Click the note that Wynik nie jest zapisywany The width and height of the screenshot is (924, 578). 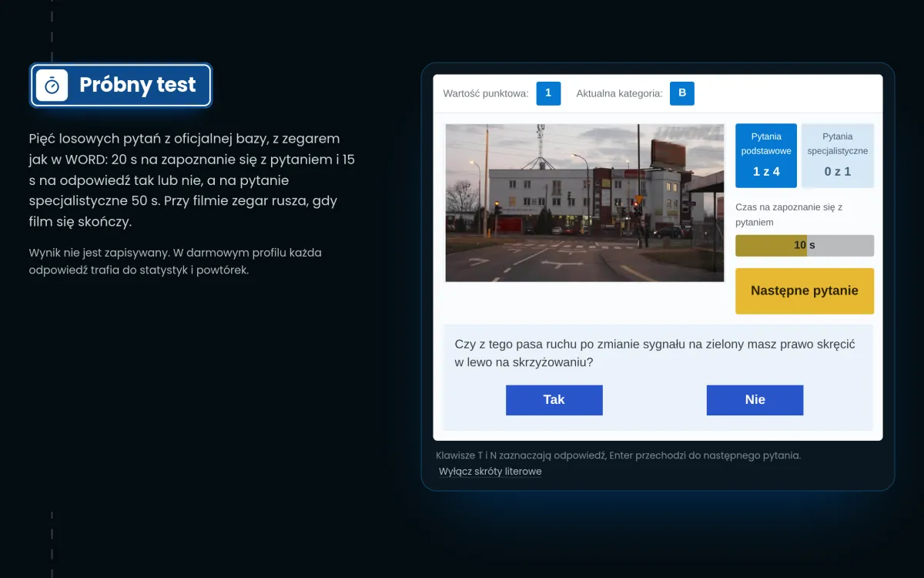tap(176, 261)
